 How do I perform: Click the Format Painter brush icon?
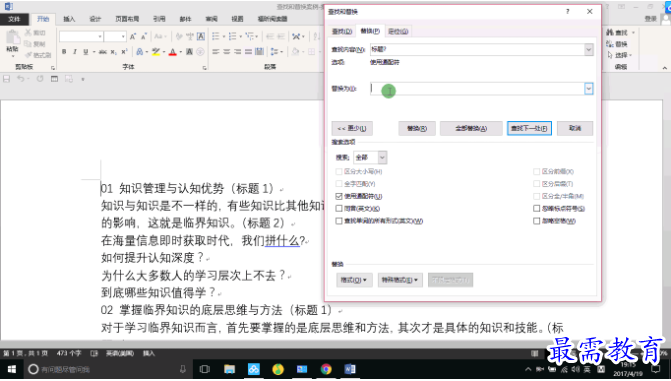pos(29,55)
